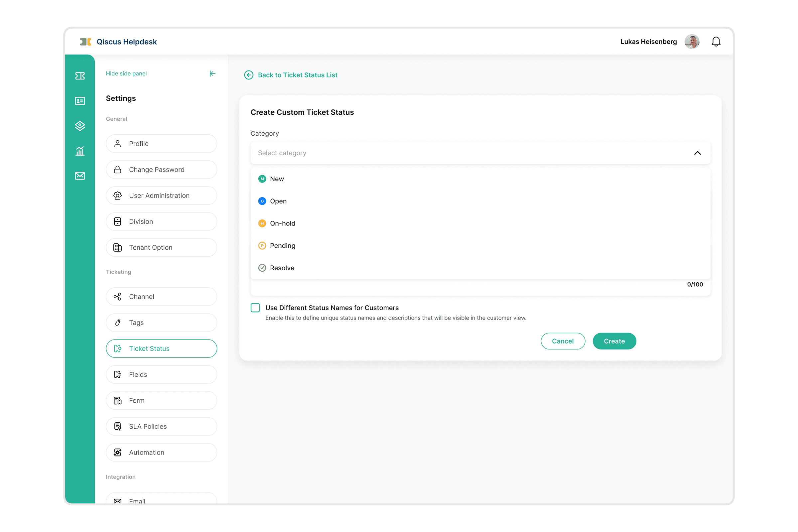Open Lukas Heisenberg profile avatar

[x=692, y=42]
